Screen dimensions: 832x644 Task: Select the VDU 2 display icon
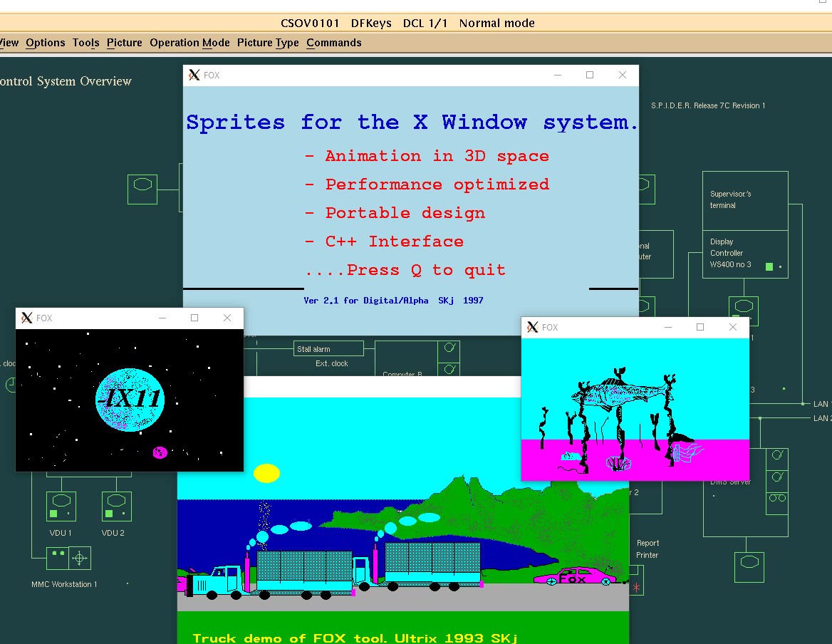pyautogui.click(x=116, y=507)
